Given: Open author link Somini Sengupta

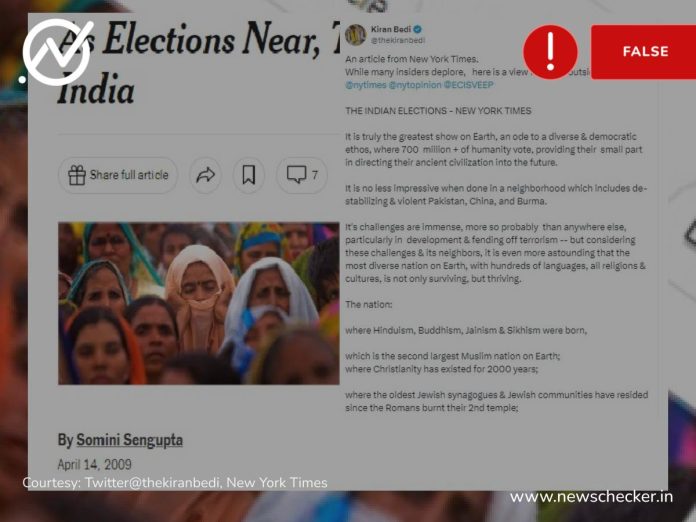Looking at the screenshot, I should (x=129, y=440).
